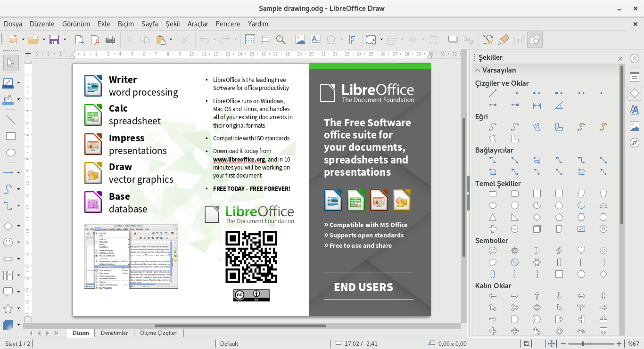Select the Ellipse tool in left toolbar
This screenshot has height=349, width=644.
10,153
